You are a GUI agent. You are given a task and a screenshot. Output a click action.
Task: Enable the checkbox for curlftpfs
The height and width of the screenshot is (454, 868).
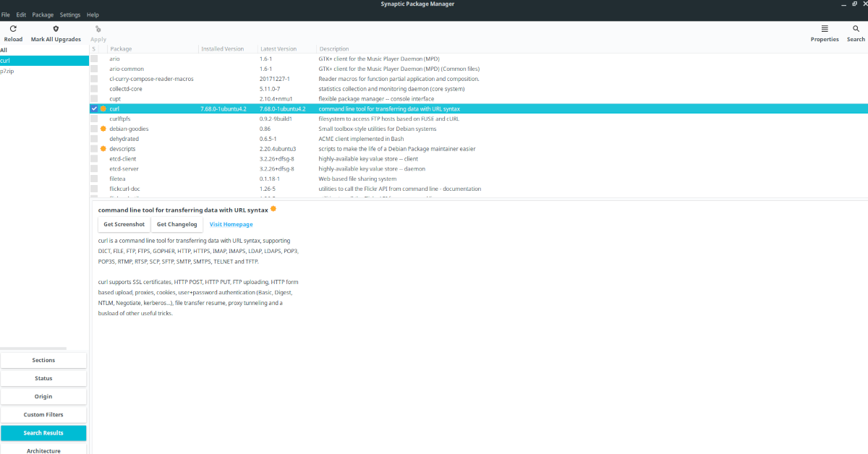(x=93, y=119)
